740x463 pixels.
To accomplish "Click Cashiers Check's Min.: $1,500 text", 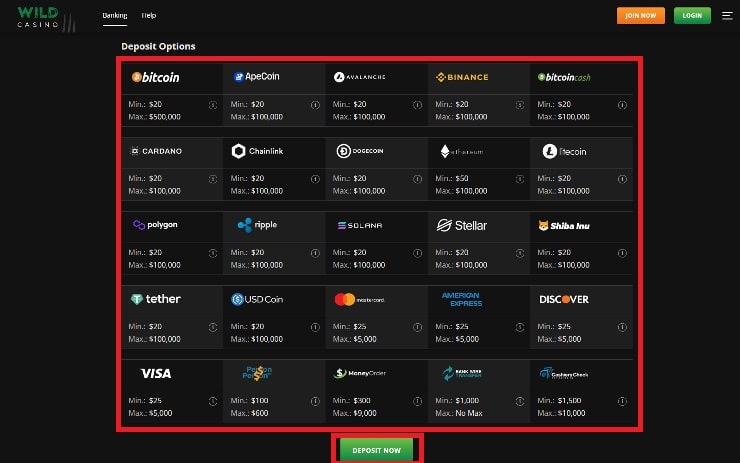I will (559, 400).
